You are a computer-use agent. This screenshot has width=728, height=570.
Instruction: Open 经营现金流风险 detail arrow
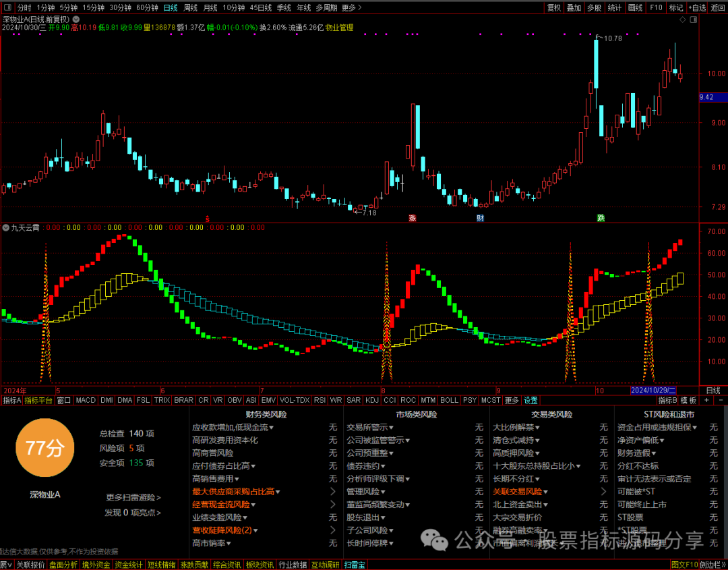click(332, 505)
